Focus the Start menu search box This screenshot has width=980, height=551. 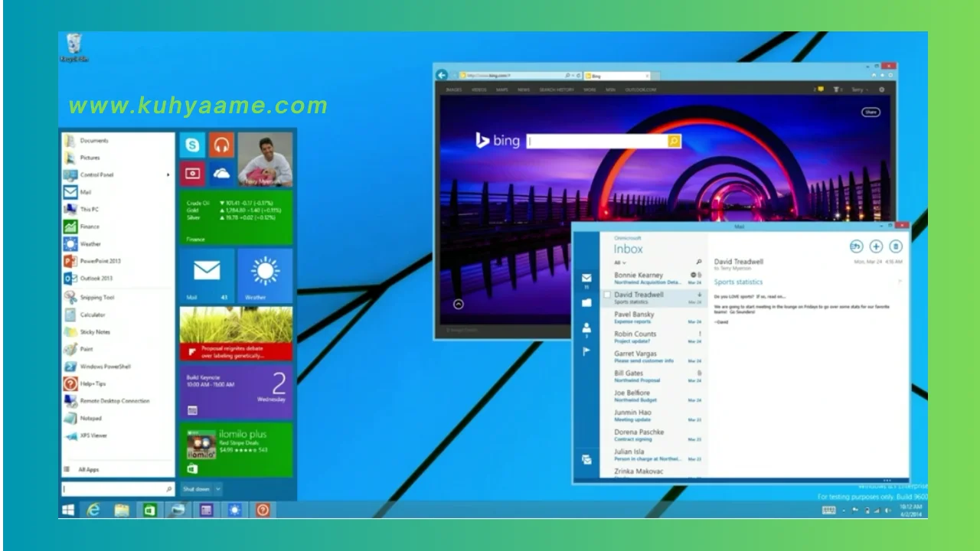click(118, 488)
